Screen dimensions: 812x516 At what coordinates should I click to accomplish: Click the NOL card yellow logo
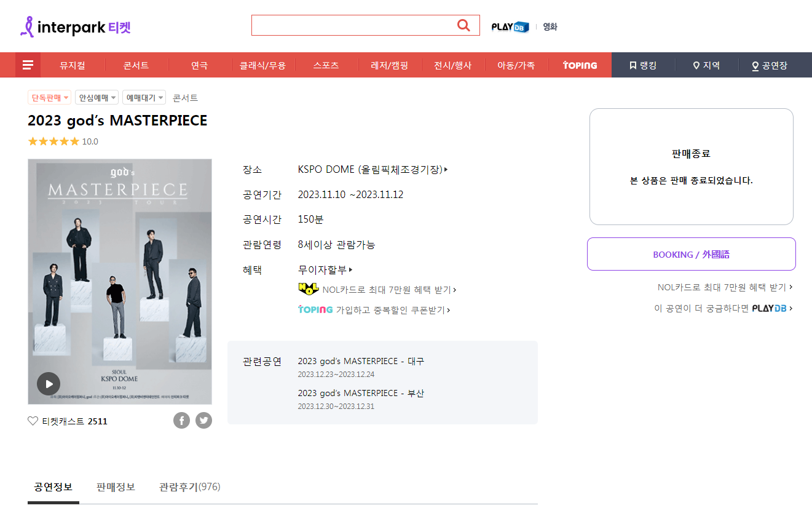[x=309, y=289]
